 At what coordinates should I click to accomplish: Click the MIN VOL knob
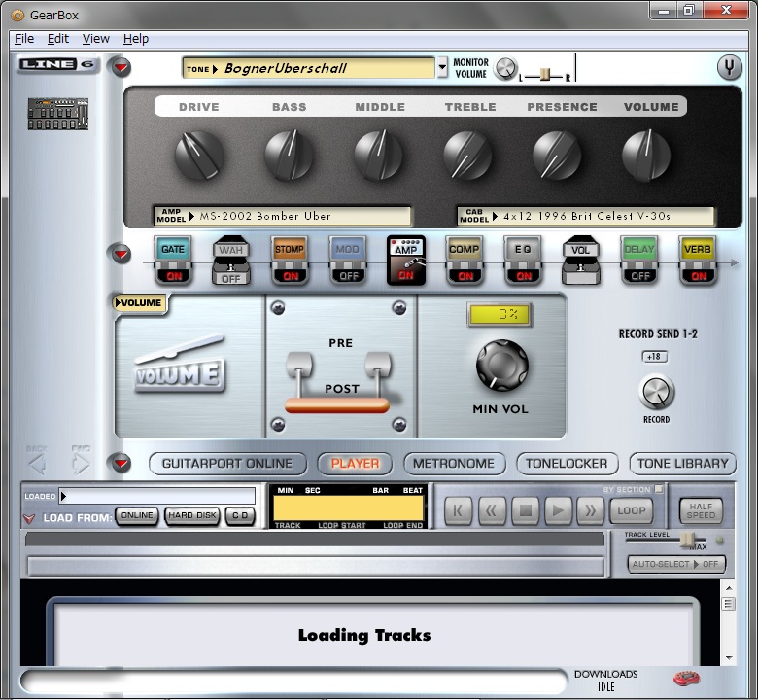click(x=501, y=366)
